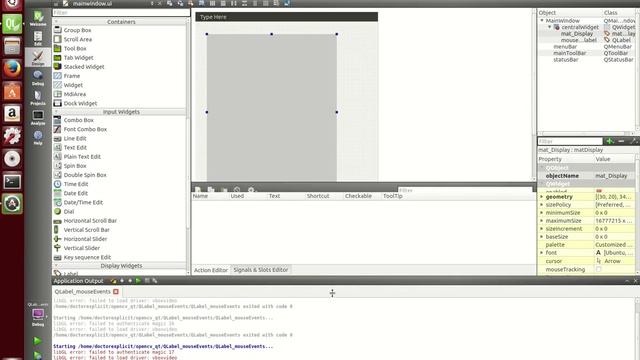Select statusBar in the object inspector
640x360 pixels.
[x=566, y=60]
